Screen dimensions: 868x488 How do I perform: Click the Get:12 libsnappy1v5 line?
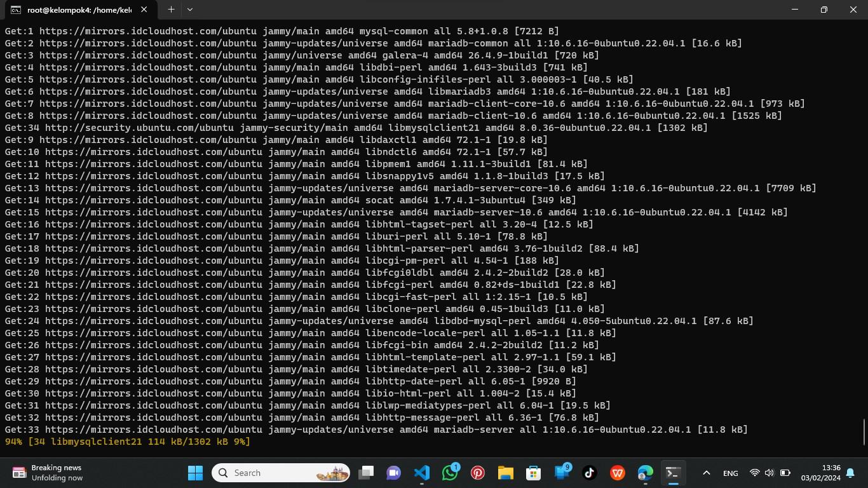point(305,176)
